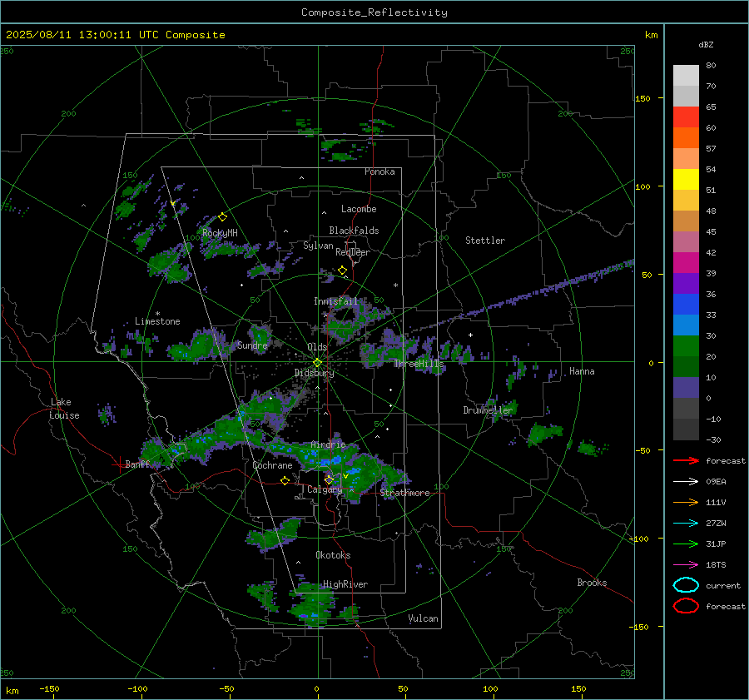Click the cyan 27ZW arrow legend icon
This screenshot has height=700, width=749.
click(x=686, y=524)
